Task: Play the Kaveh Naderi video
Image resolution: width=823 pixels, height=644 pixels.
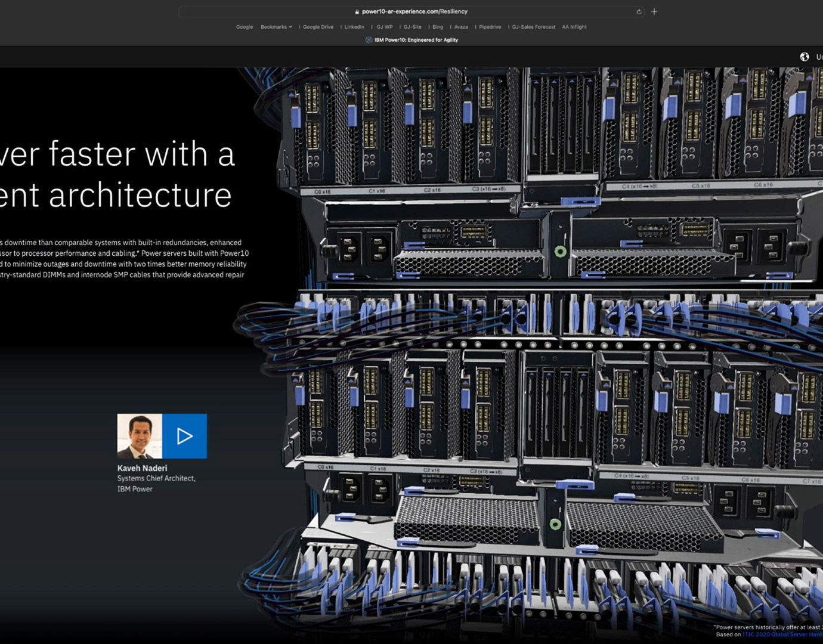Action: (x=184, y=436)
